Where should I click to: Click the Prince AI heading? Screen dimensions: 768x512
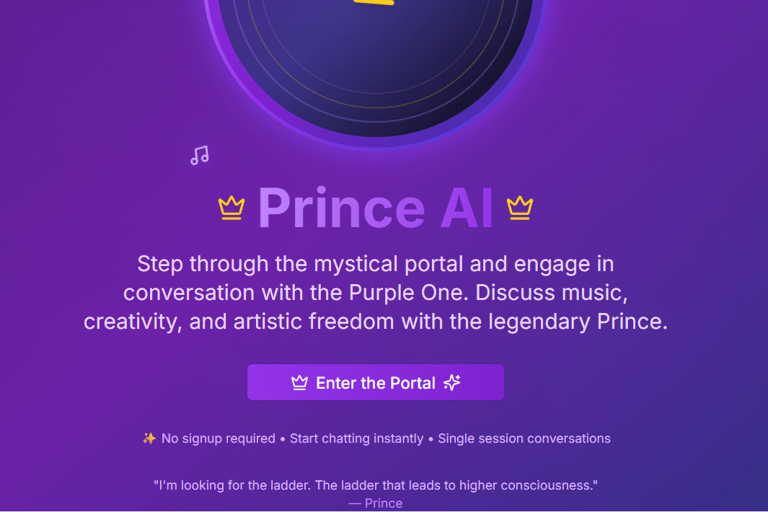pos(375,208)
